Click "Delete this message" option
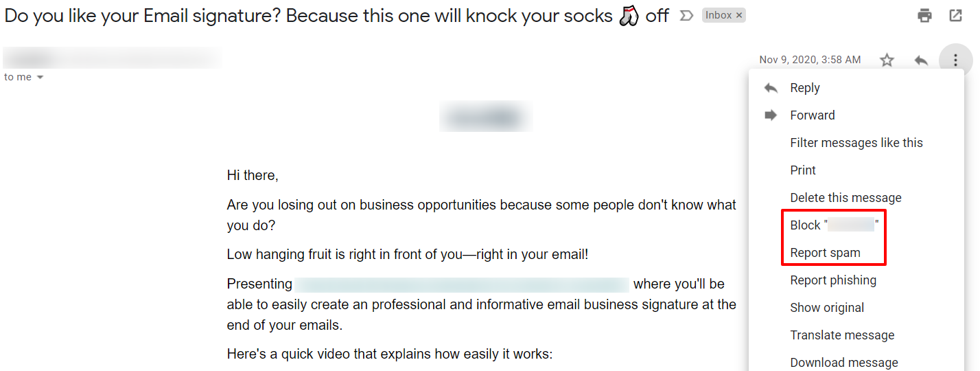The height and width of the screenshot is (371, 980). (845, 198)
